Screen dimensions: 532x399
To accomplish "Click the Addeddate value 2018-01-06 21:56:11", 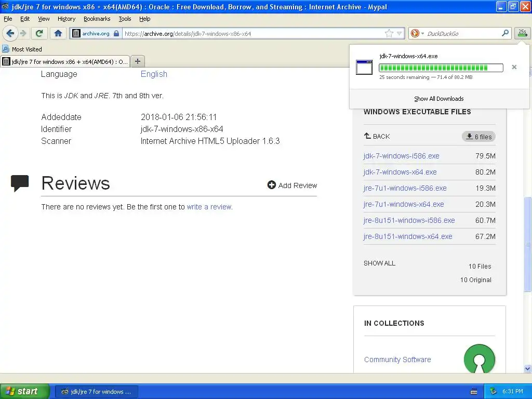I will [x=179, y=117].
